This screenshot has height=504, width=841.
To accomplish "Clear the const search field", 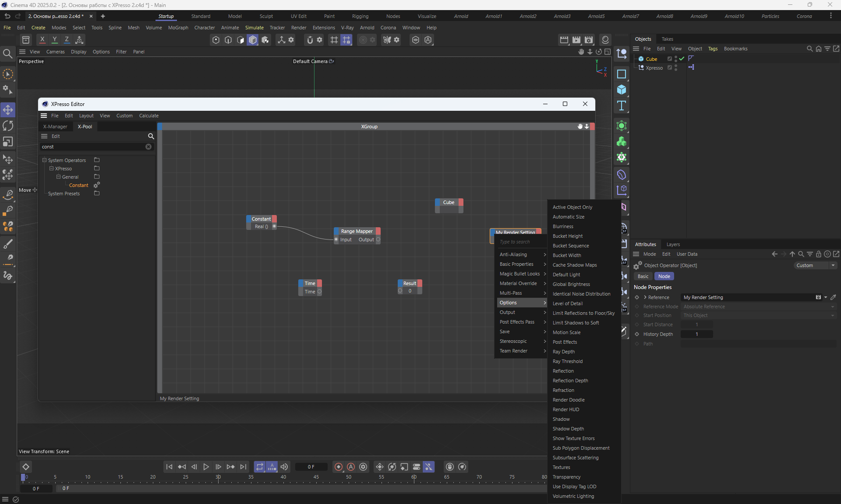I will 148,147.
